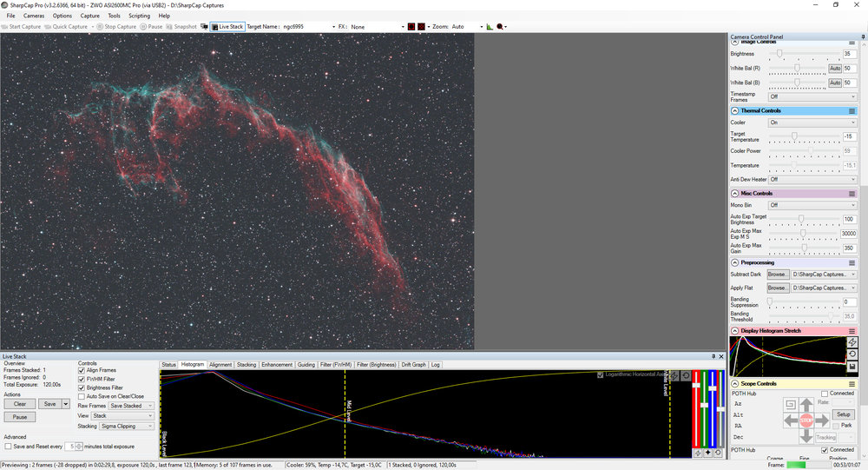Open the Raw Frames dropdown
Image resolution: width=868 pixels, height=470 pixels.
[x=131, y=406]
